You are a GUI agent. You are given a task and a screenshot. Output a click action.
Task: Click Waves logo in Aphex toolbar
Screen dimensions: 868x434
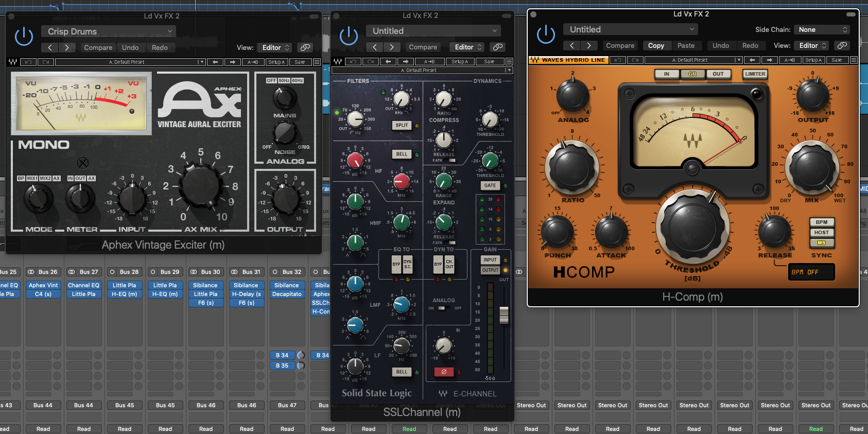click(x=13, y=62)
